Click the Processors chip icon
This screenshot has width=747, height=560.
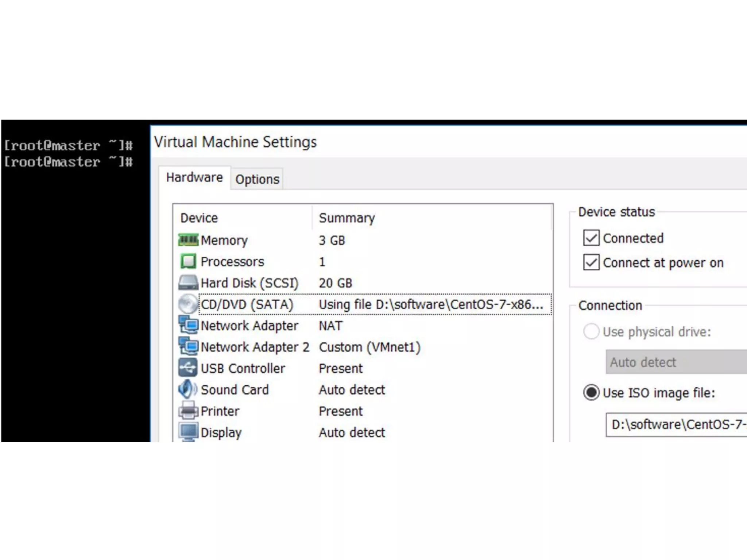tap(188, 261)
